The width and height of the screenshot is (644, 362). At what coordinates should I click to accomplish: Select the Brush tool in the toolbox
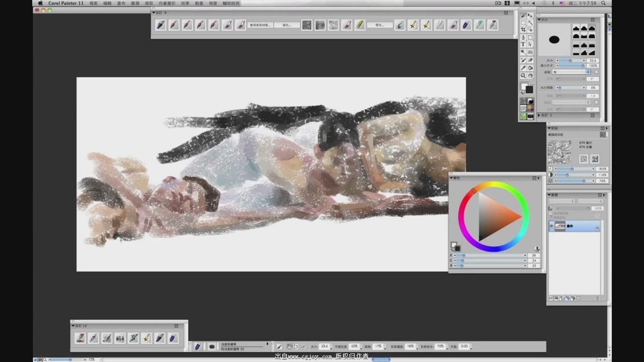(x=523, y=16)
